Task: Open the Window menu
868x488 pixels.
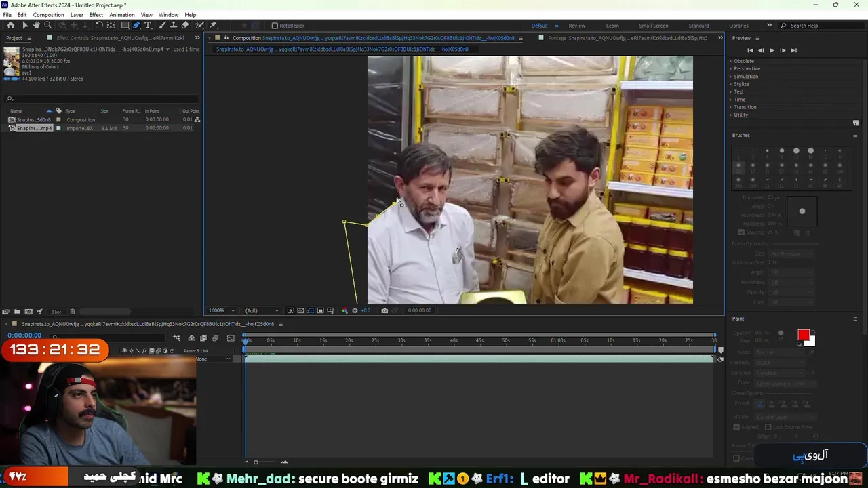Action: coord(168,15)
